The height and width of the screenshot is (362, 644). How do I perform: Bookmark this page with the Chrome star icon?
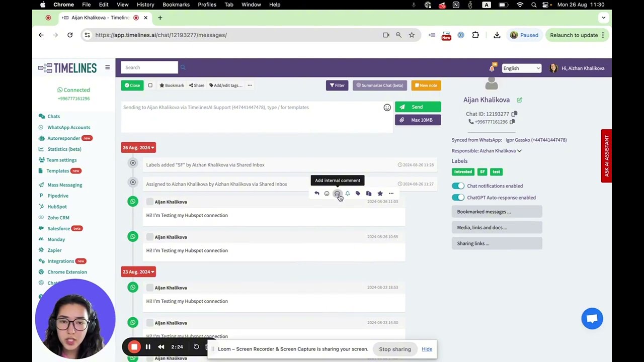coord(412,35)
